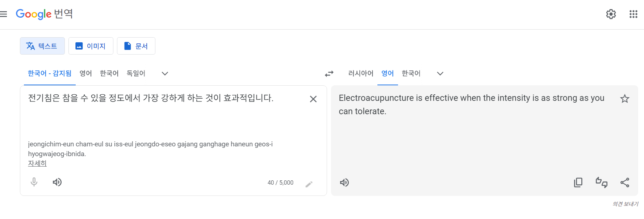Viewport: 644px width, 219px height.
Task: Open the hamburger main menu
Action: (3, 14)
